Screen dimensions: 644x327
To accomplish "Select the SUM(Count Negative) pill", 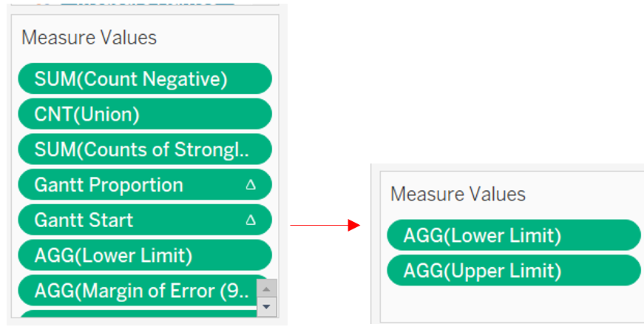I will (130, 79).
